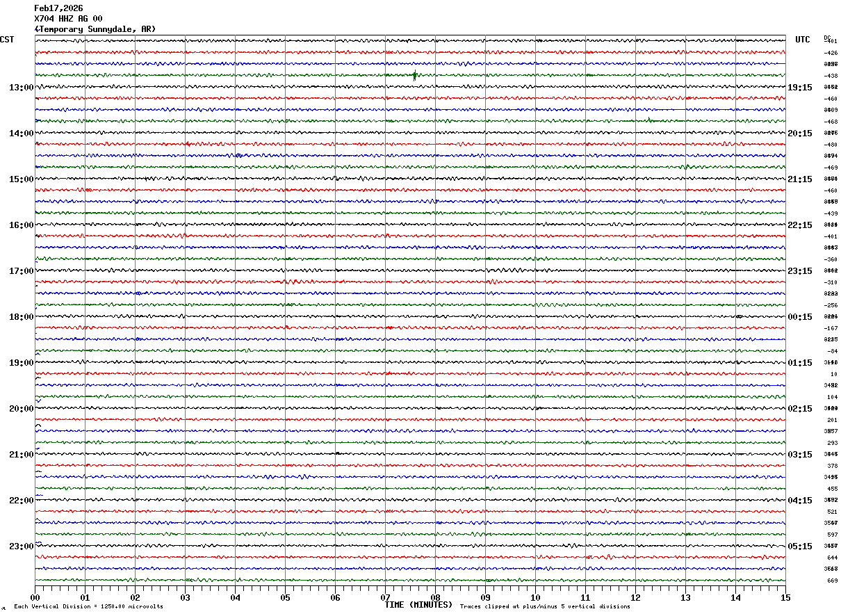
Task: Select the 01:15 UTC time label
Action: coord(800,363)
